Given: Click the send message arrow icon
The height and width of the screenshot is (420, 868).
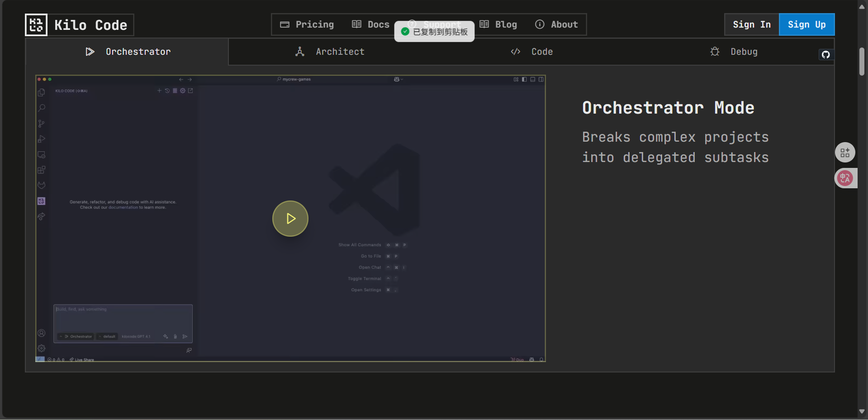Looking at the screenshot, I should pos(185,336).
